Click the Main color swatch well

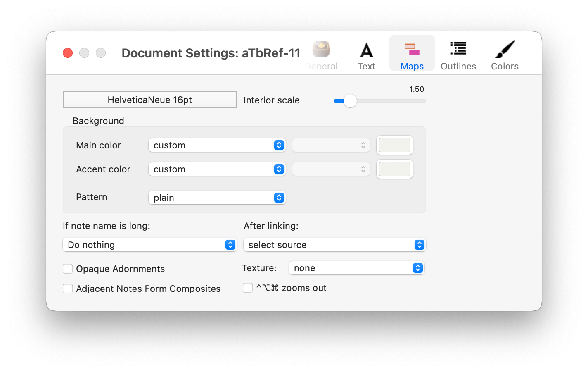(394, 145)
